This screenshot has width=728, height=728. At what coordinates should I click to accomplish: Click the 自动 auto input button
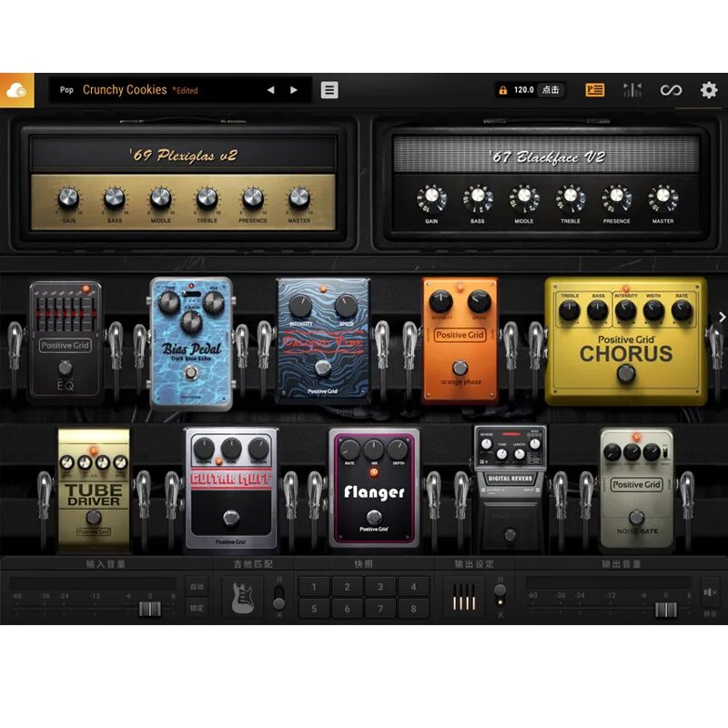point(197,587)
